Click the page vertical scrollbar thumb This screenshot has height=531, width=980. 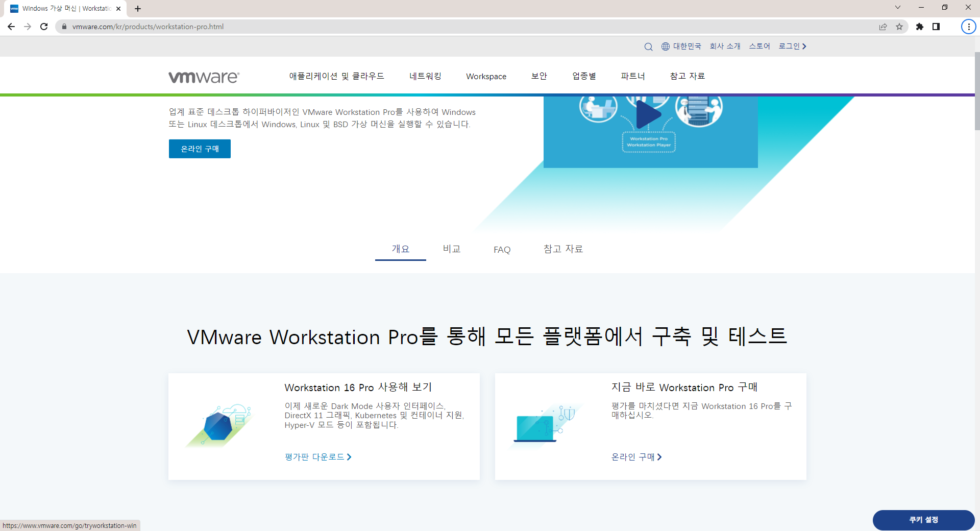(x=977, y=91)
